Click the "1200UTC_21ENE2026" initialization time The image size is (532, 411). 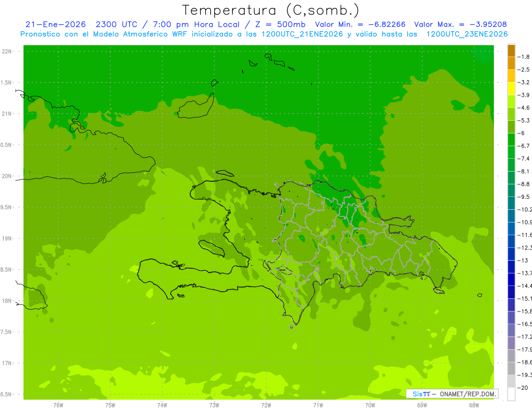(x=302, y=34)
